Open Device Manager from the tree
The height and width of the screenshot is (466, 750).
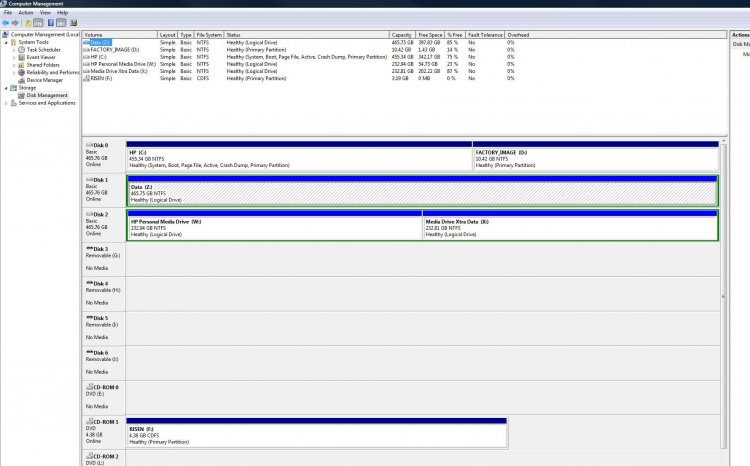pos(44,80)
